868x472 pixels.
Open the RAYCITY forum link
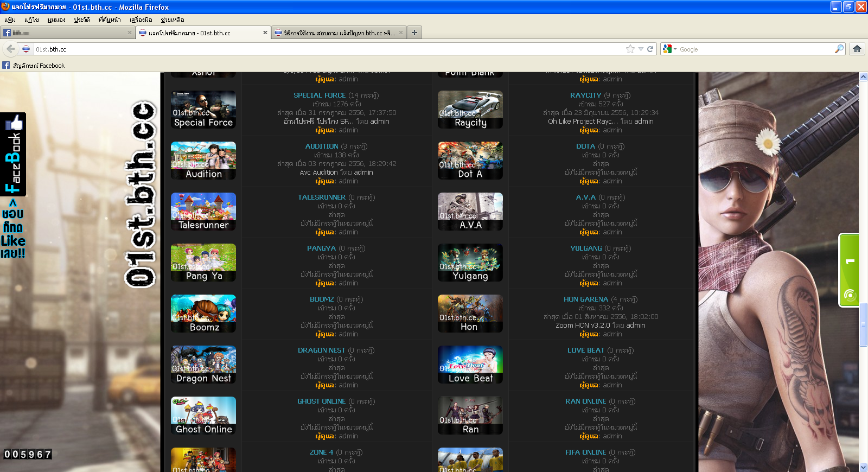(x=585, y=95)
